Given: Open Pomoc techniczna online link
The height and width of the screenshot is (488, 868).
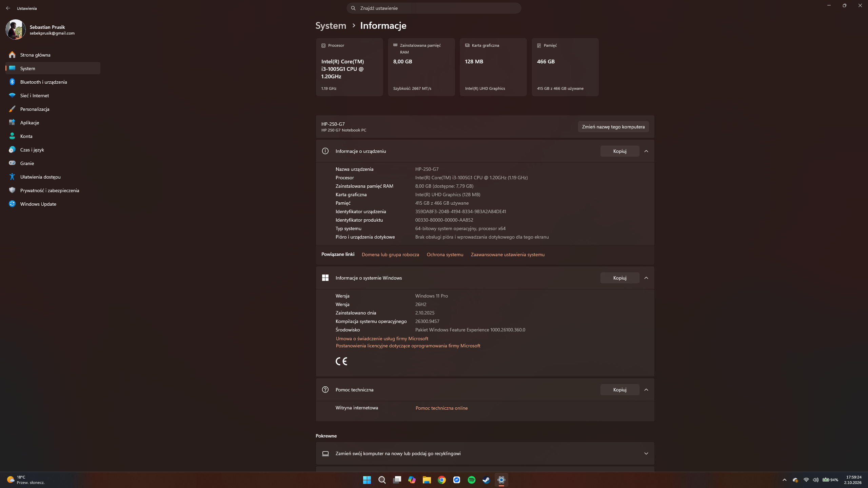Looking at the screenshot, I should [441, 408].
